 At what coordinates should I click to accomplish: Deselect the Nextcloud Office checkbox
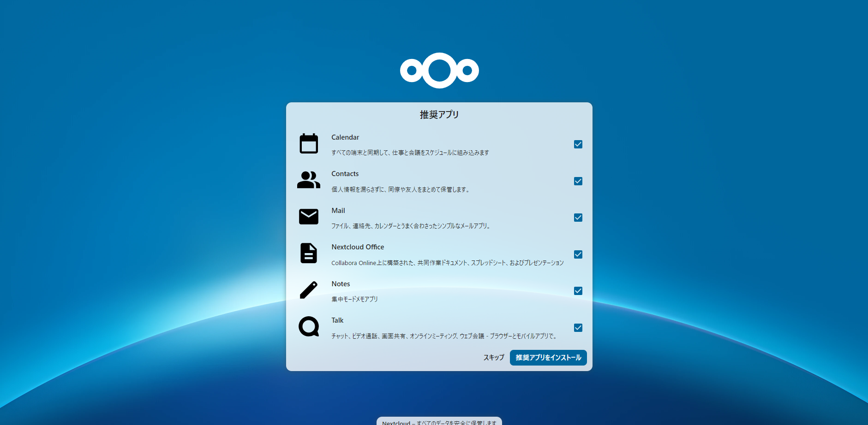click(578, 254)
